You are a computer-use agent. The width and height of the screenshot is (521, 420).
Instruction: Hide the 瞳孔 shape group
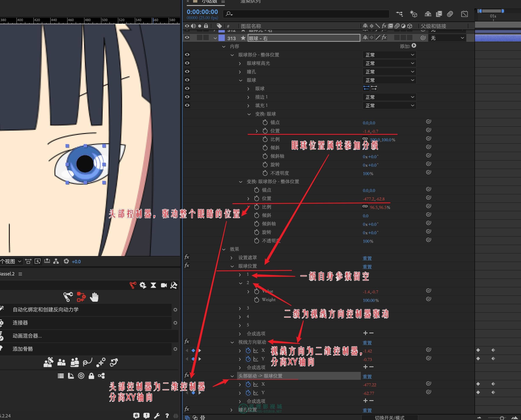point(187,72)
